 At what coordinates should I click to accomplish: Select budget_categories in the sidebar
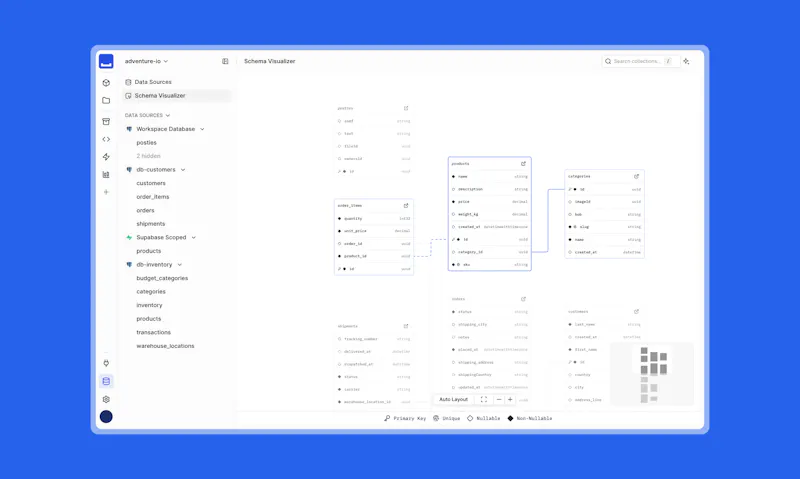click(x=162, y=278)
